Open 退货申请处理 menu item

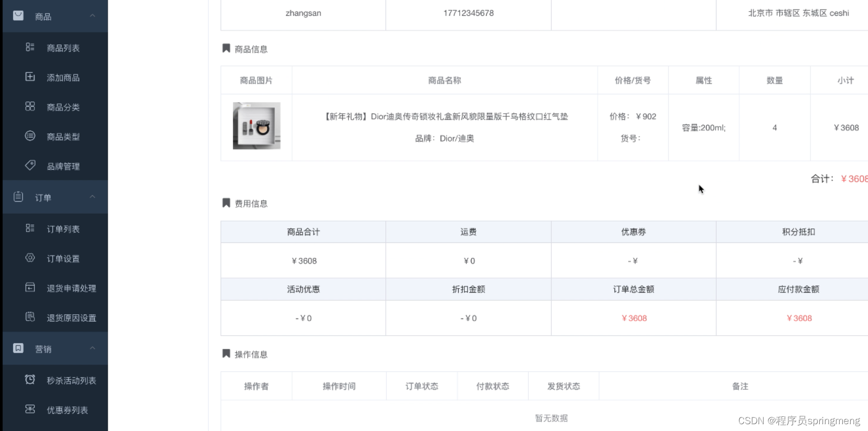tap(71, 288)
